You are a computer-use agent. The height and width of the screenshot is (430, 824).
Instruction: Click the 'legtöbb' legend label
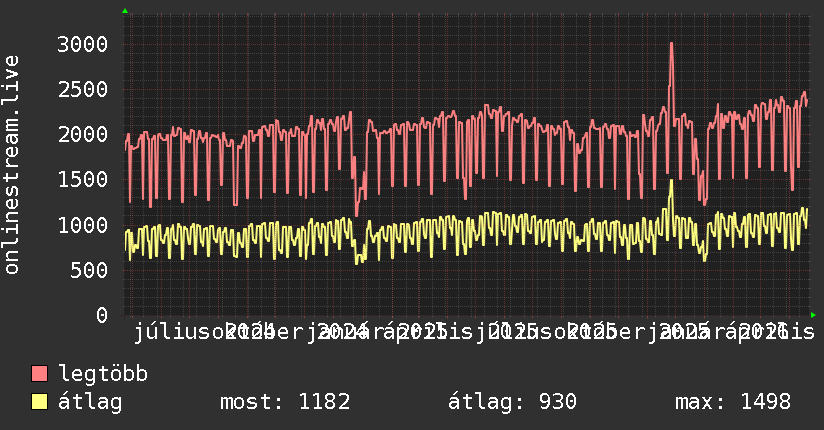pos(103,374)
